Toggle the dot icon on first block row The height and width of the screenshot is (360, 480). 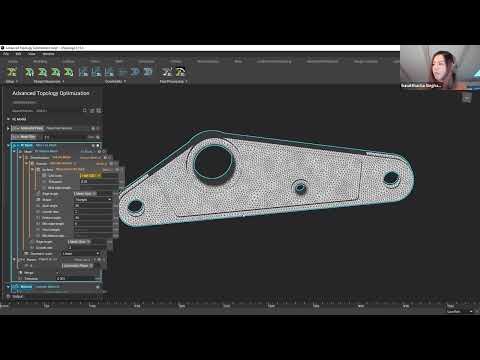point(93,128)
